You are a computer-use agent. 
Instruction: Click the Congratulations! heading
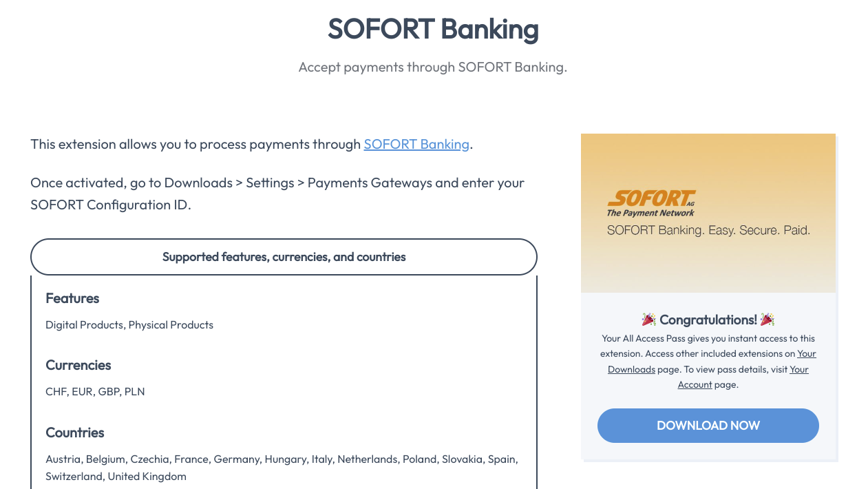(x=708, y=319)
